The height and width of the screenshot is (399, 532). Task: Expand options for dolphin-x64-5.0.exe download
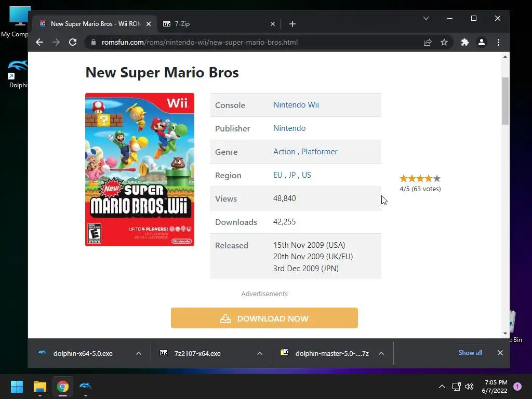click(x=138, y=353)
